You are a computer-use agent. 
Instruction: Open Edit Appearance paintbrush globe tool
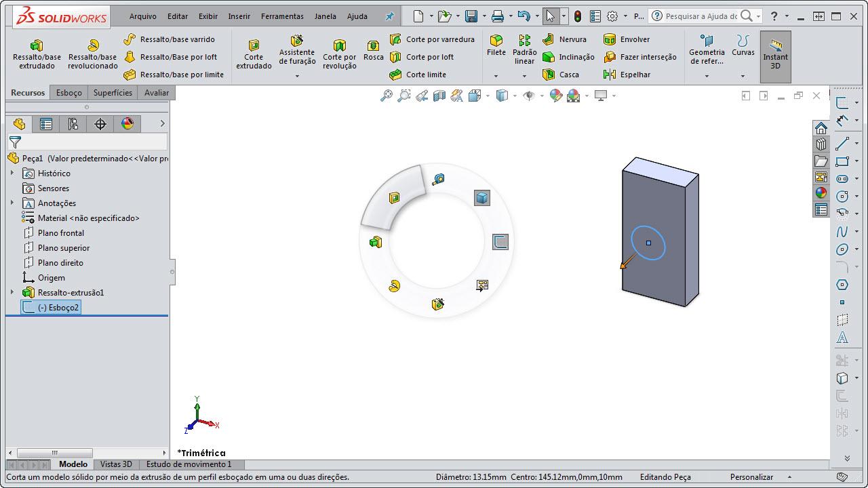coord(557,96)
